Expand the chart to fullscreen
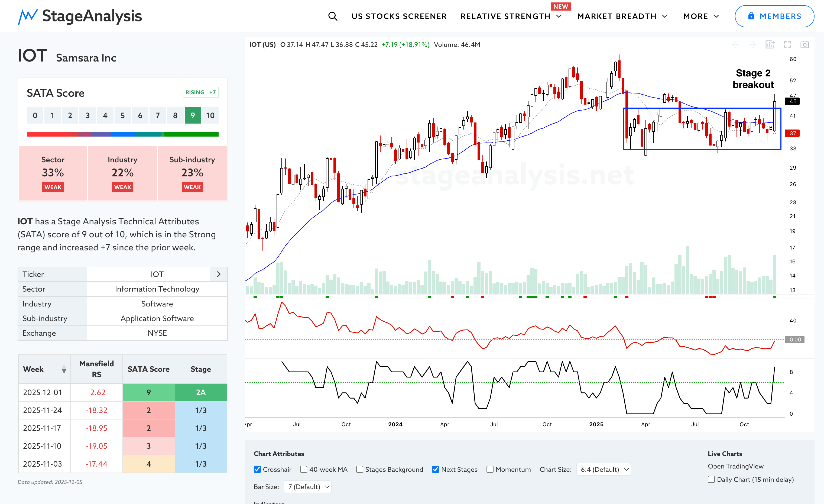 (x=787, y=44)
